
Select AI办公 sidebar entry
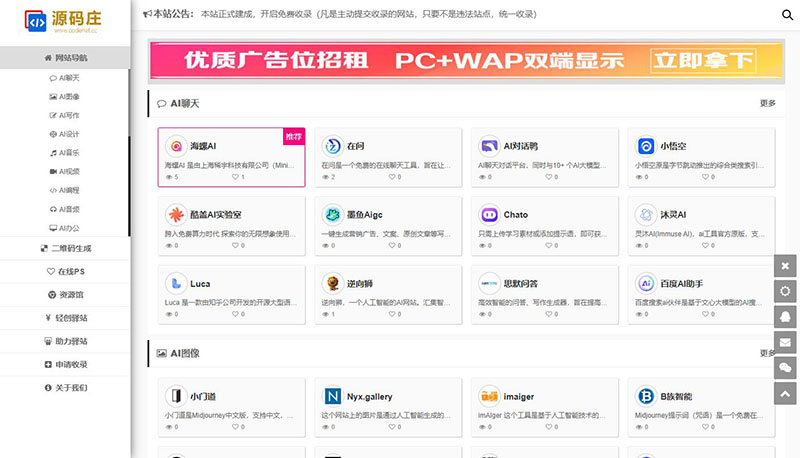pyautogui.click(x=65, y=228)
